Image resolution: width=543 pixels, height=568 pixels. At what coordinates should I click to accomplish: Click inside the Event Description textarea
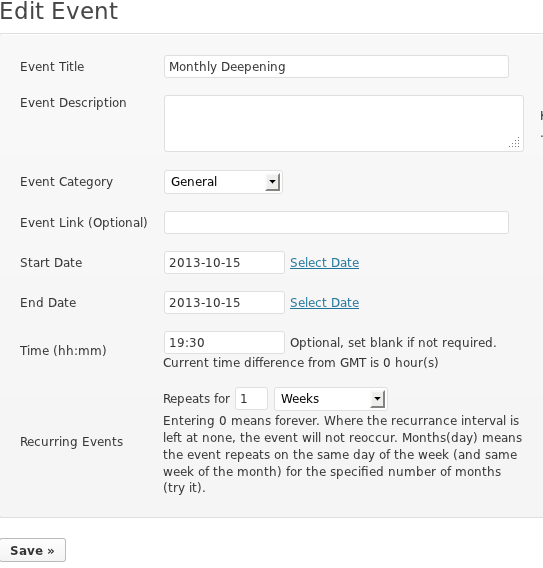[343, 124]
